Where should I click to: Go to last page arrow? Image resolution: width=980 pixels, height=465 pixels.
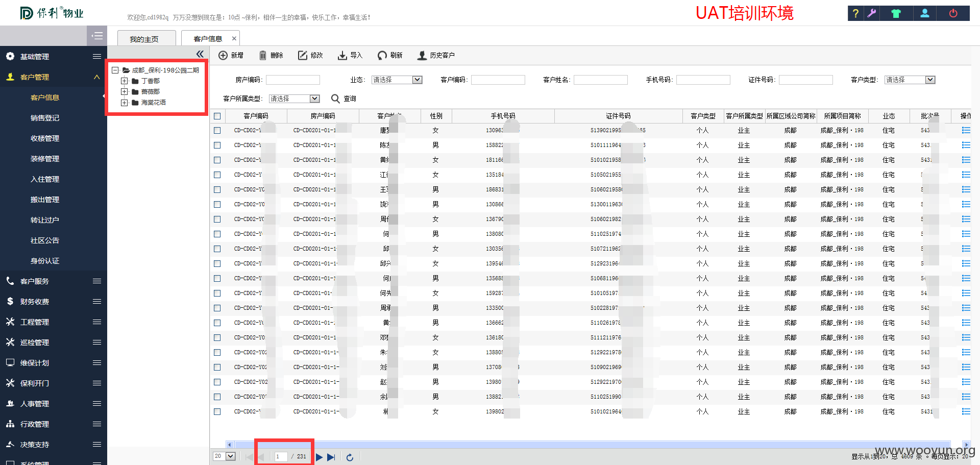coord(331,457)
